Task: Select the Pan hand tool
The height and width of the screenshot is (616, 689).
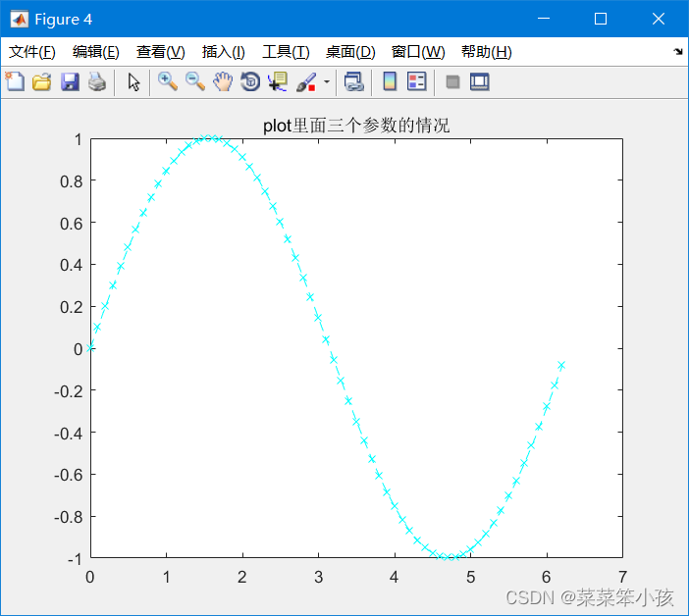Action: 223,81
